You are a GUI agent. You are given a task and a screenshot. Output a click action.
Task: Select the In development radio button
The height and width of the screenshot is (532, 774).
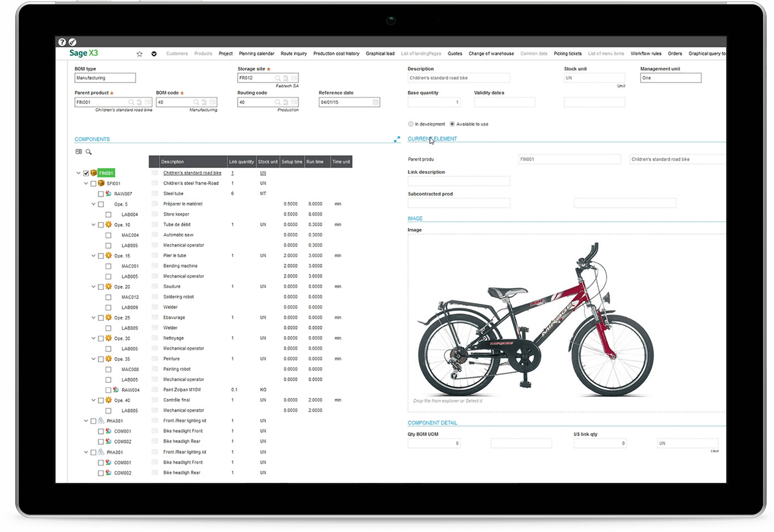(x=411, y=124)
